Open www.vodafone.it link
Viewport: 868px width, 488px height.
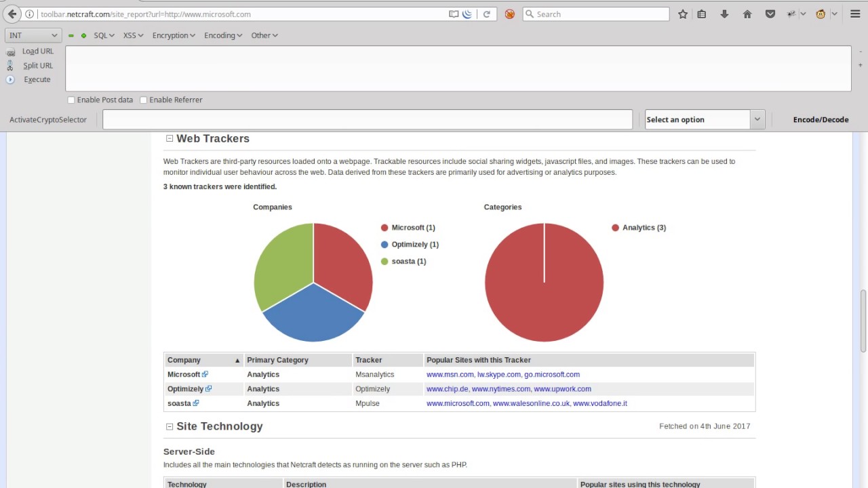coord(600,403)
